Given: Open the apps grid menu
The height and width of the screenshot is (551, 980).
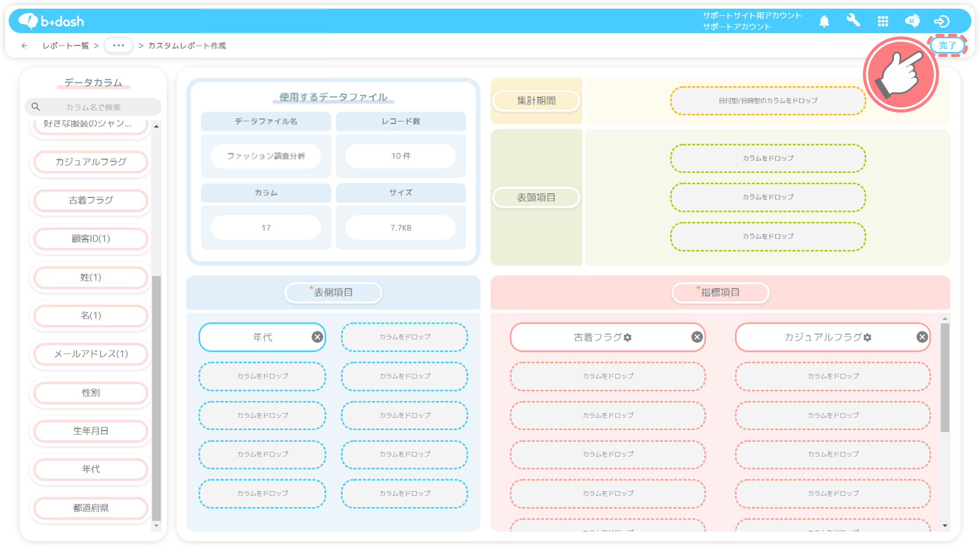Looking at the screenshot, I should click(x=883, y=21).
